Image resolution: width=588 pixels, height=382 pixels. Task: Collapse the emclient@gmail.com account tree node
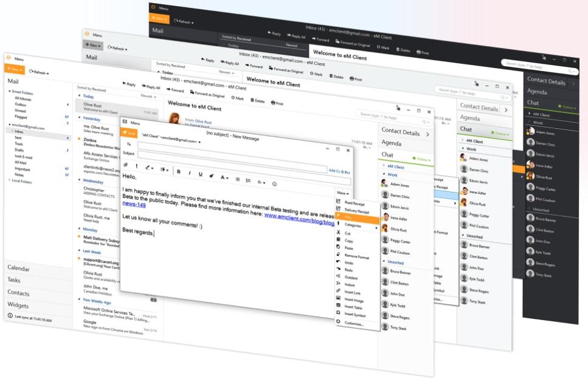click(x=9, y=124)
